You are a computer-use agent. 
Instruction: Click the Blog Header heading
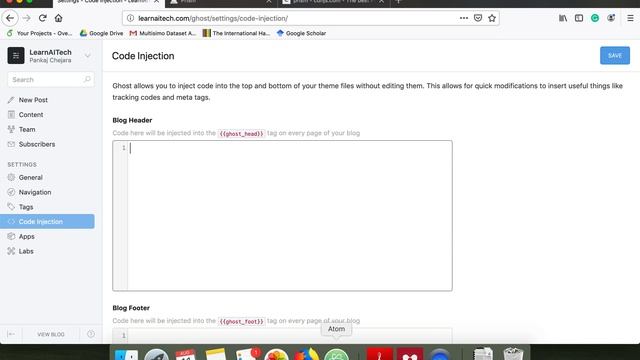click(x=132, y=120)
